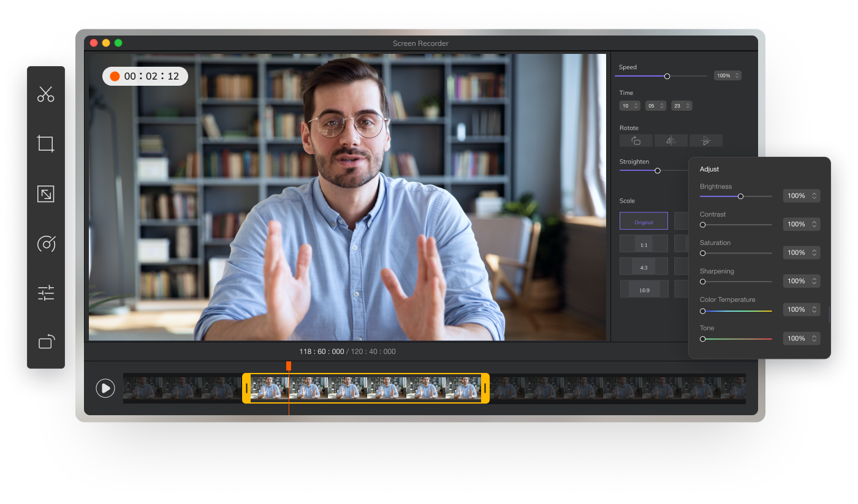Click the Speed slider knob
The height and width of the screenshot is (504, 858).
pos(667,77)
